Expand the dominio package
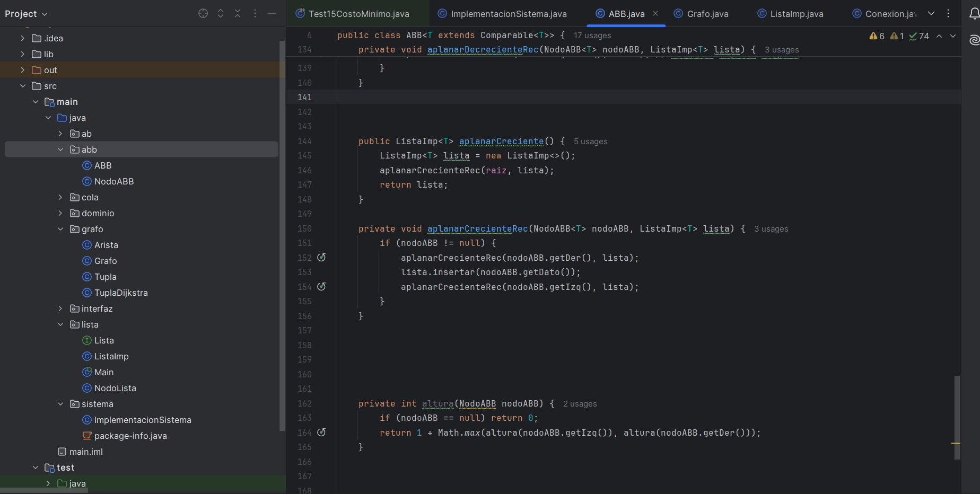Screen dimensions: 980x494 [x=60, y=213]
